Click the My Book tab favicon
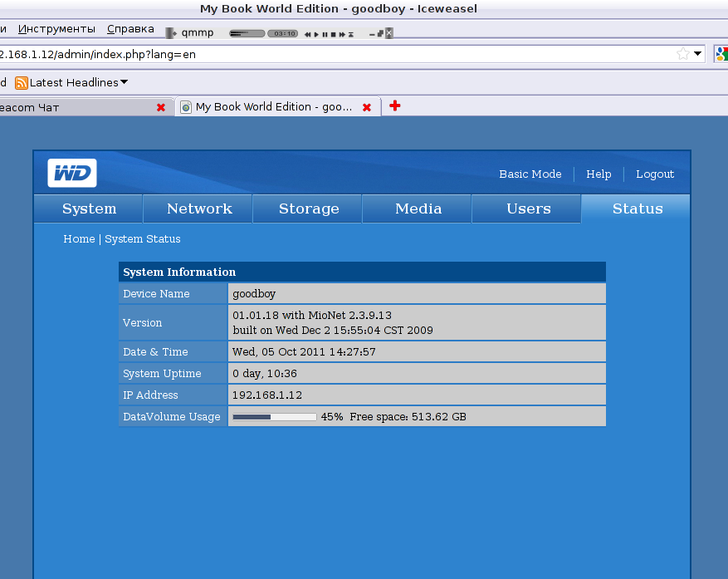 186,107
